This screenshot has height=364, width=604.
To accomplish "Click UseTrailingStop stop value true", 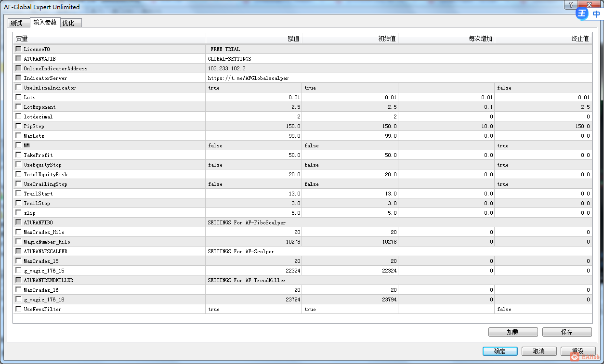I will (x=502, y=184).
